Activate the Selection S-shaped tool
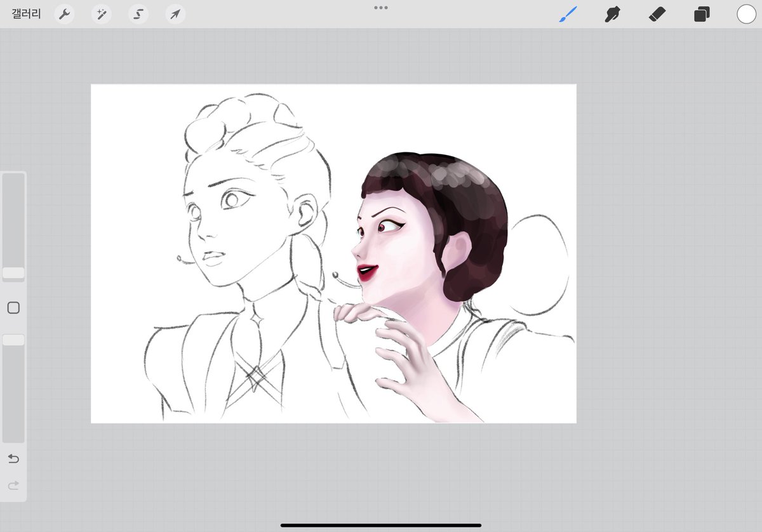762x532 pixels. click(x=138, y=14)
